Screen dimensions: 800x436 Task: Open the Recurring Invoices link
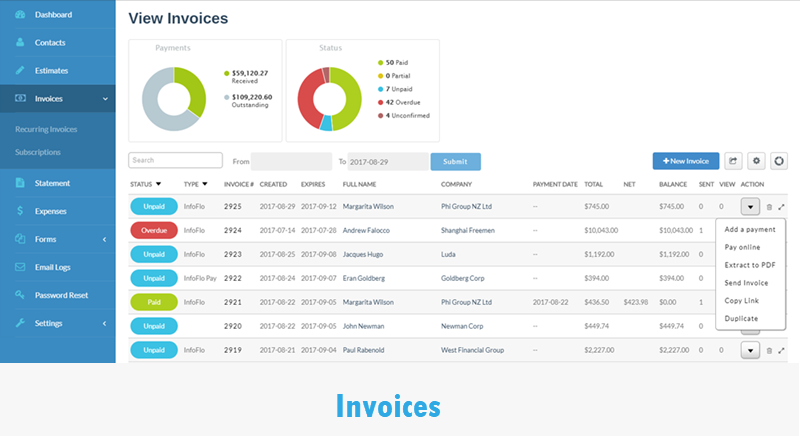click(46, 129)
